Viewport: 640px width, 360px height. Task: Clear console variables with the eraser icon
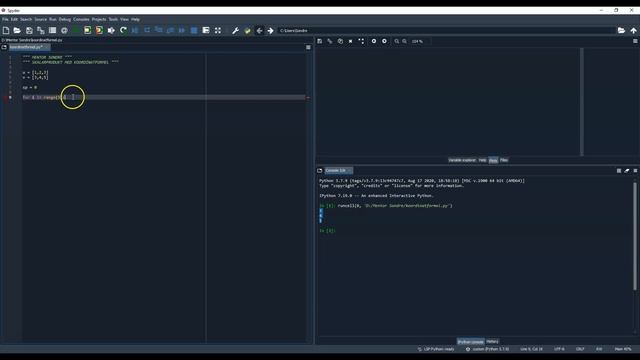point(627,171)
